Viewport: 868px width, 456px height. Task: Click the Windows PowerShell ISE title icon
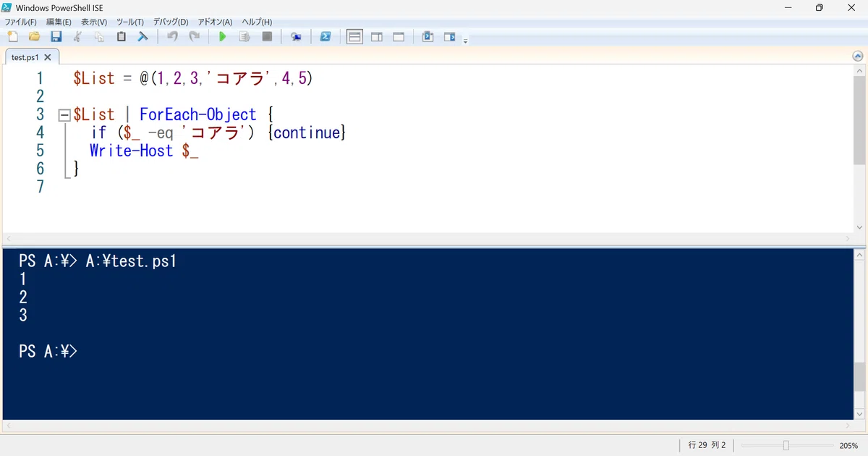(7, 7)
